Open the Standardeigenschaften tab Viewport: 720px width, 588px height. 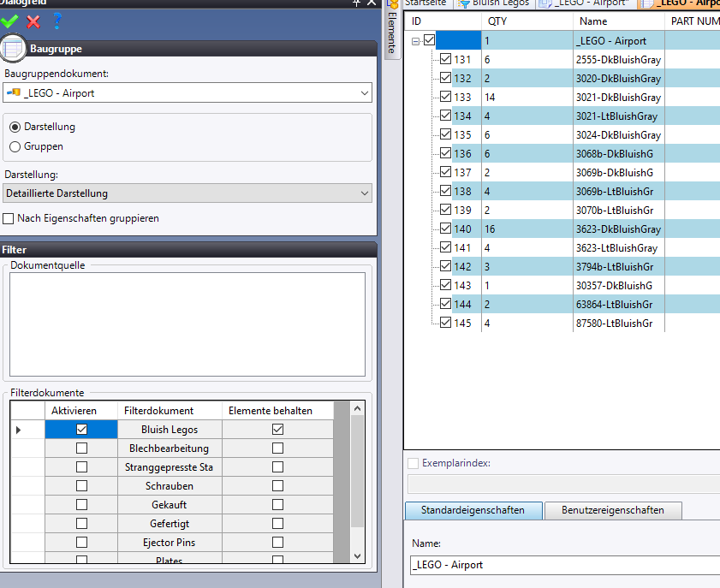[x=473, y=510]
